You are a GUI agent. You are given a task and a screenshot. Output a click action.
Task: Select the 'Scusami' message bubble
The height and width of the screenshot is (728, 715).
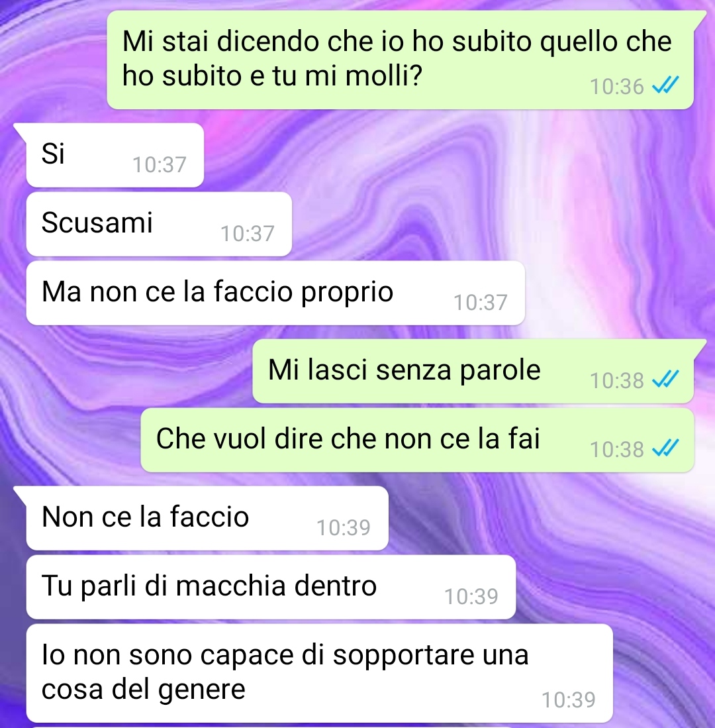click(159, 224)
